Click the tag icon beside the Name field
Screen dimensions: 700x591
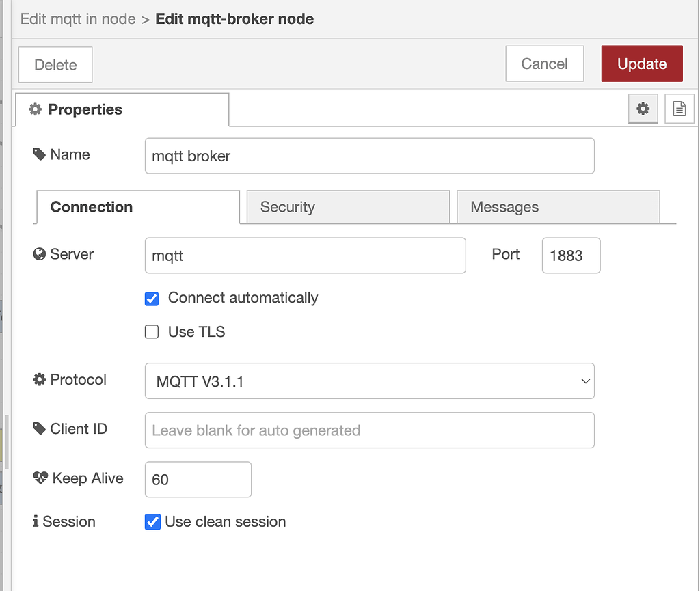(38, 154)
